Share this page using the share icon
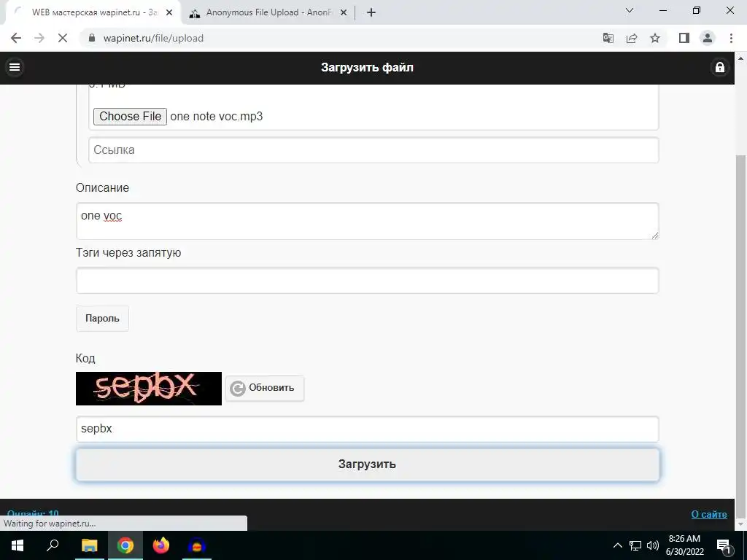The image size is (747, 560). pyautogui.click(x=632, y=38)
